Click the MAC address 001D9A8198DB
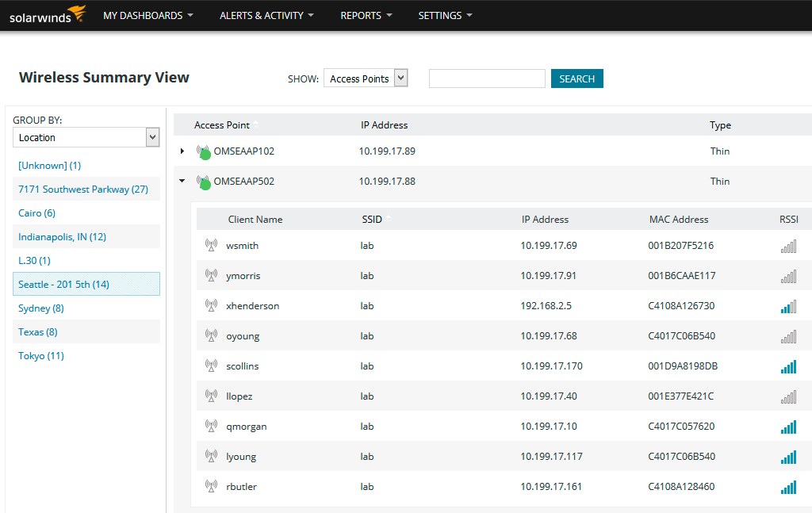Screen dimensions: 812x513 pyautogui.click(x=683, y=366)
